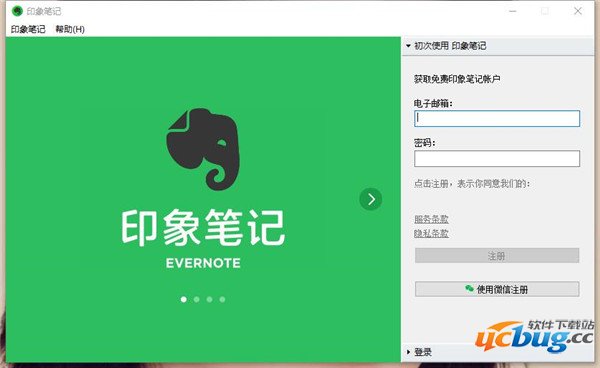Select the first slideshow dot

click(184, 299)
